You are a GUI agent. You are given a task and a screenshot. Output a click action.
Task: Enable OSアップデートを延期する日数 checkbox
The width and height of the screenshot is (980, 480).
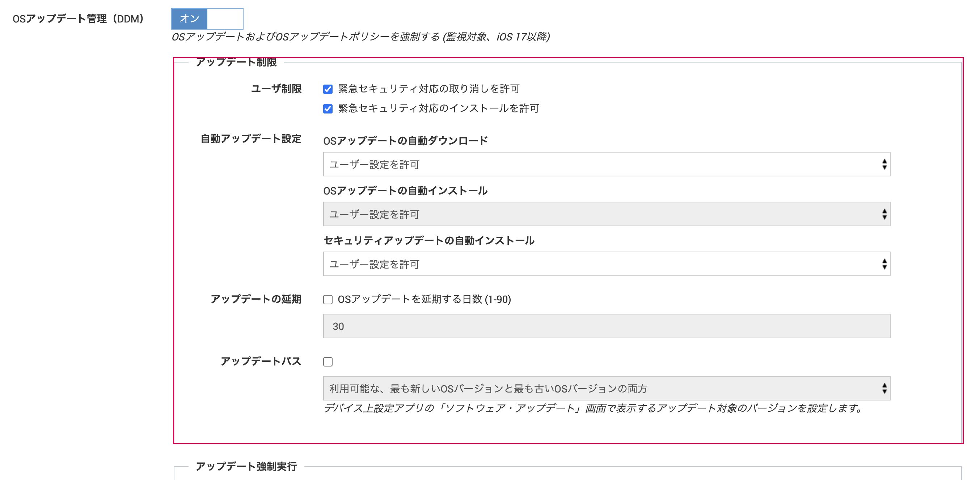328,300
